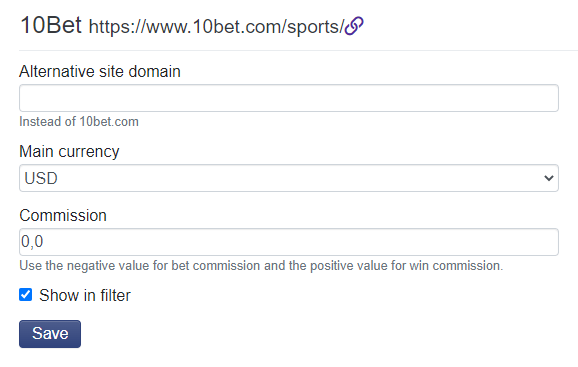Open the Main currency combo box

pyautogui.click(x=289, y=178)
